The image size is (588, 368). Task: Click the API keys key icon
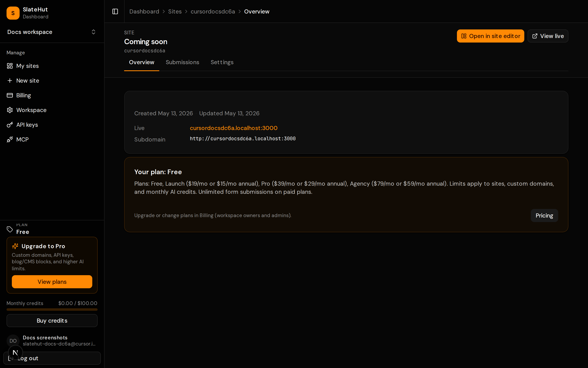tap(10, 125)
